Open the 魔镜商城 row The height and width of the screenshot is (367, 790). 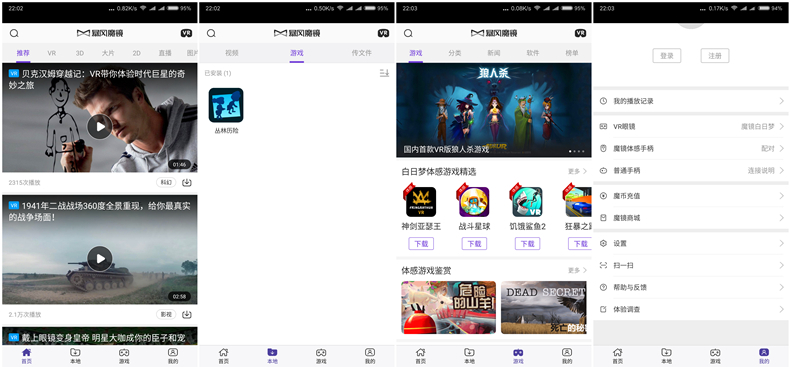[691, 218]
